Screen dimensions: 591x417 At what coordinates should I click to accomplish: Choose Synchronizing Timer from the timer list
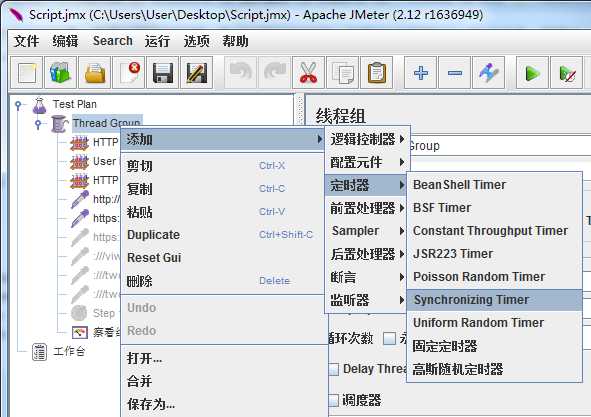(x=495, y=300)
